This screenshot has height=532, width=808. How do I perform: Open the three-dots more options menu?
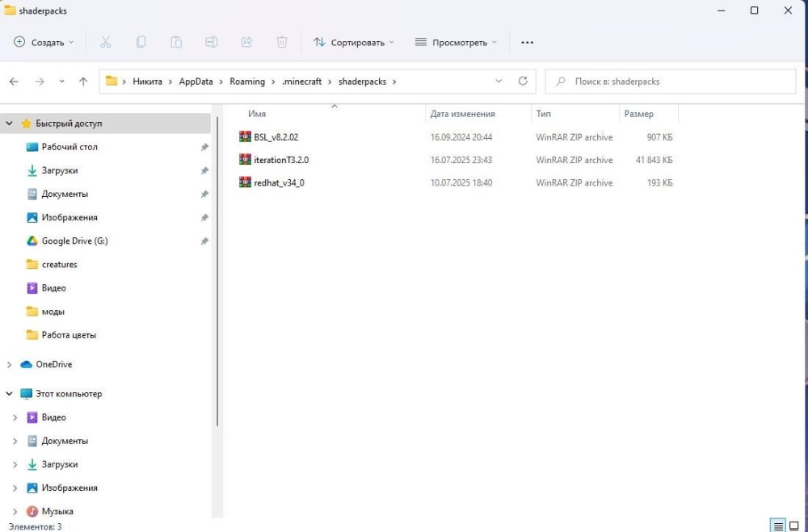(x=527, y=42)
